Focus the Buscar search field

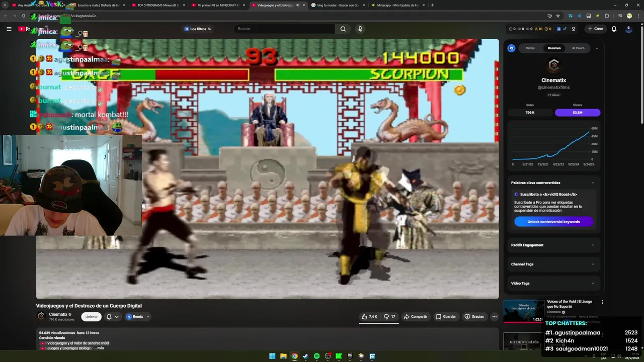[284, 29]
